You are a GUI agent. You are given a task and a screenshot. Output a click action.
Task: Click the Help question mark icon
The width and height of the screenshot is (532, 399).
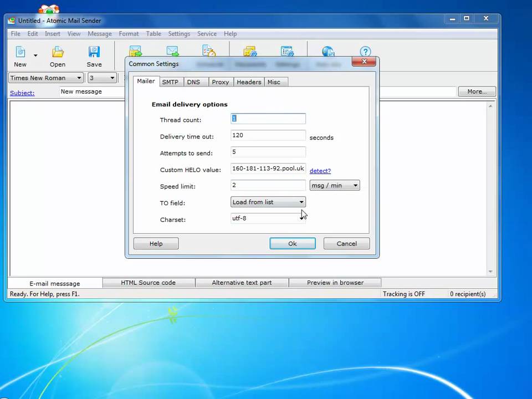[x=366, y=52]
